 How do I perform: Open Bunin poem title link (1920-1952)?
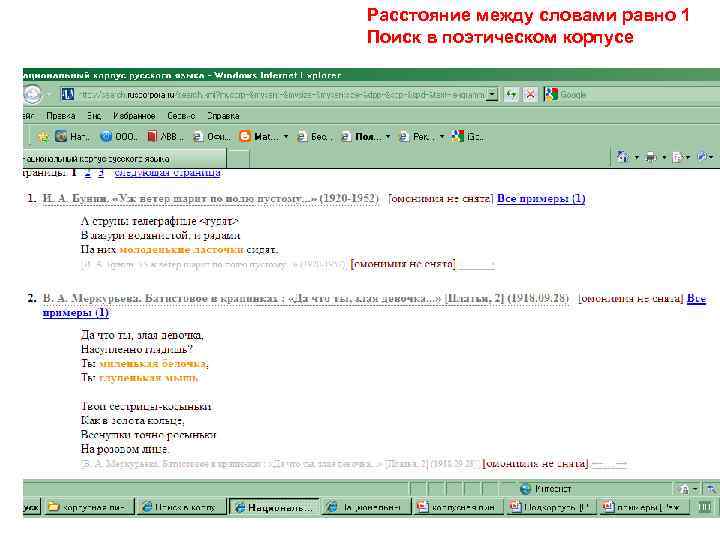[211, 199]
